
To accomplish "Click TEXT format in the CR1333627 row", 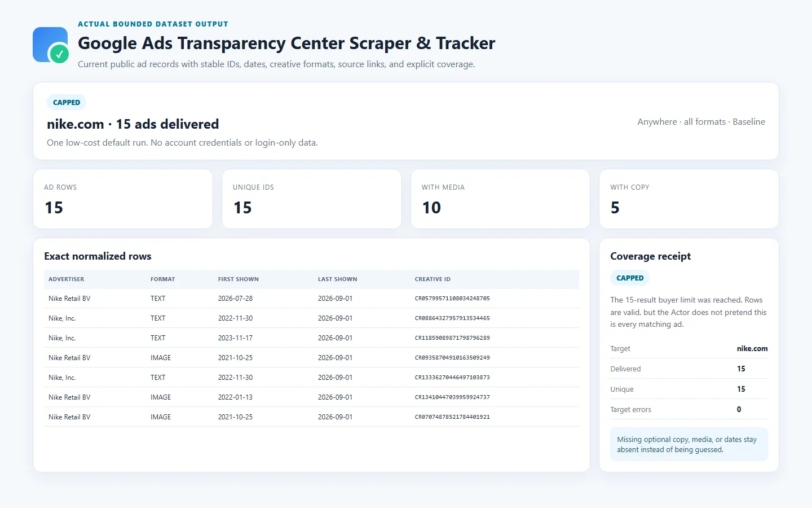I will click(x=158, y=378).
